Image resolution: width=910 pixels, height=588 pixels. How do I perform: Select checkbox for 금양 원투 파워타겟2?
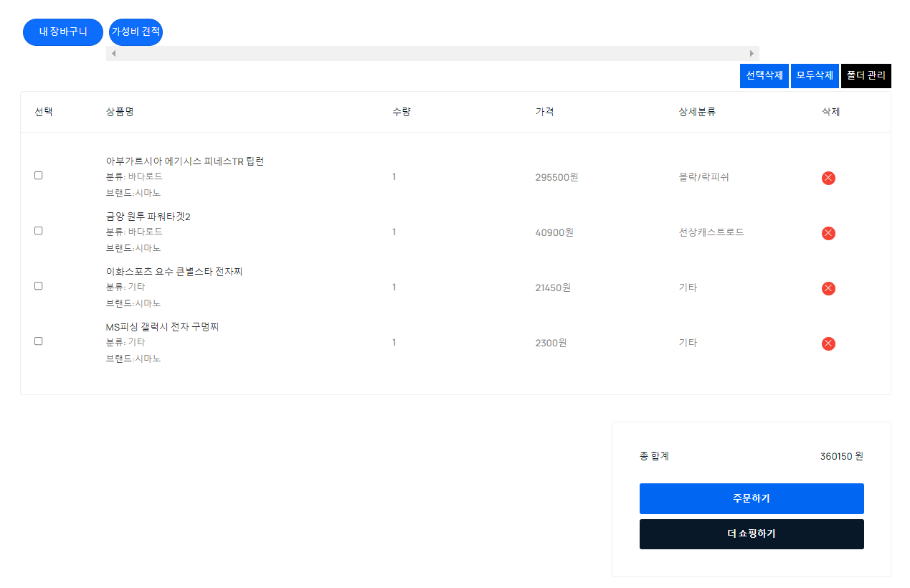pyautogui.click(x=39, y=231)
